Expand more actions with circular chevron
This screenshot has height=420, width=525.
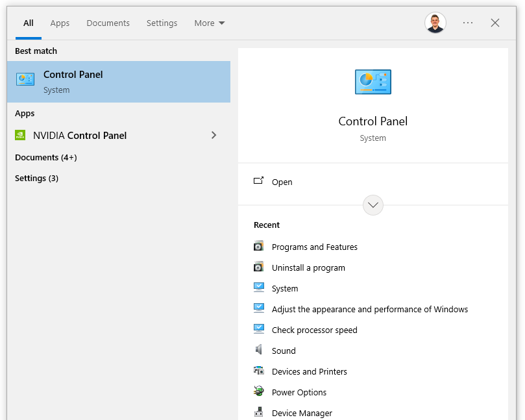tap(373, 205)
